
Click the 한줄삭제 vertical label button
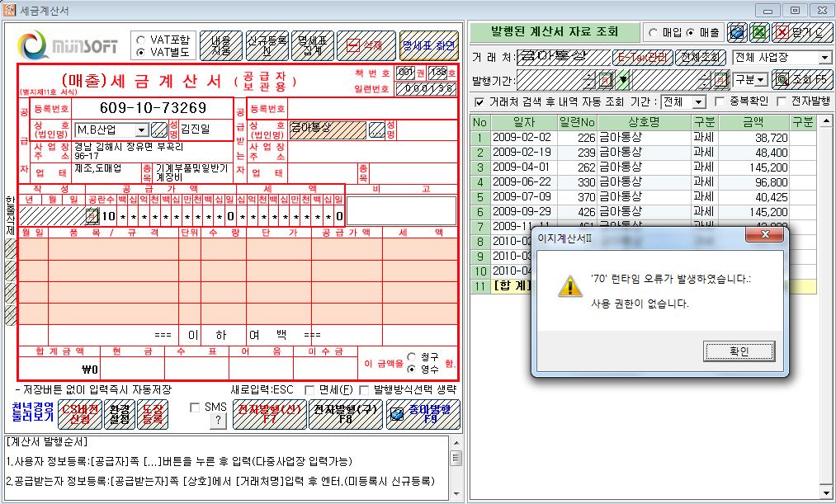point(10,217)
